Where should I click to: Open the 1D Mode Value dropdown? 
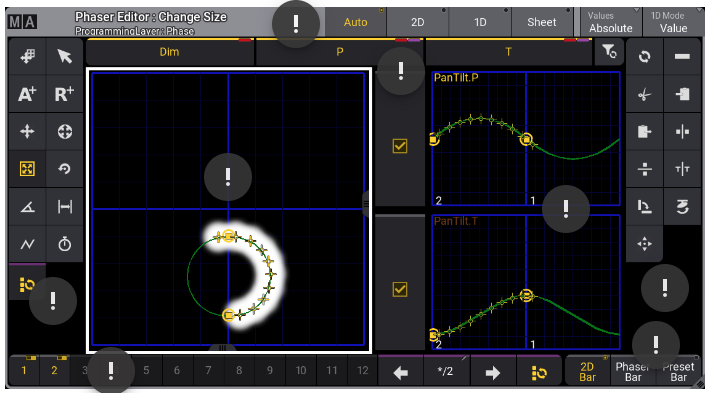673,22
